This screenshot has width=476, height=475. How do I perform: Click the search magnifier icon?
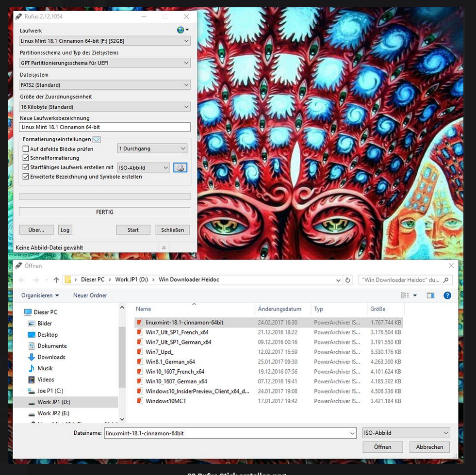(x=445, y=280)
